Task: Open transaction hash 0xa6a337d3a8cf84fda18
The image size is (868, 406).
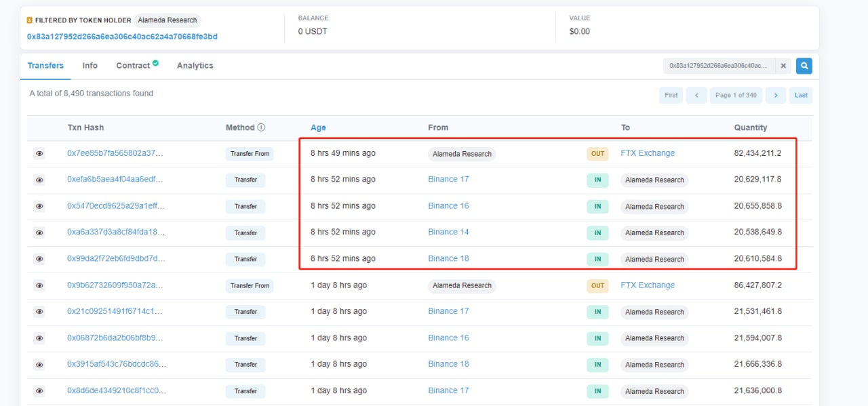Action: coord(116,232)
